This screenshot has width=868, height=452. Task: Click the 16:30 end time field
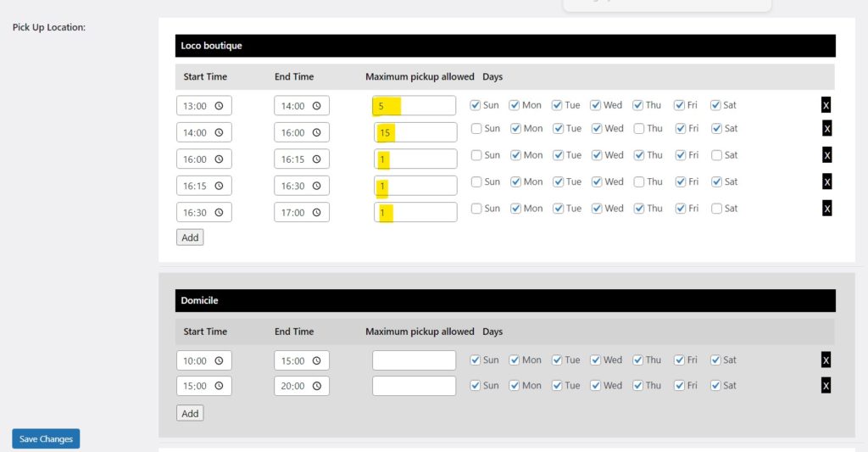[302, 186]
